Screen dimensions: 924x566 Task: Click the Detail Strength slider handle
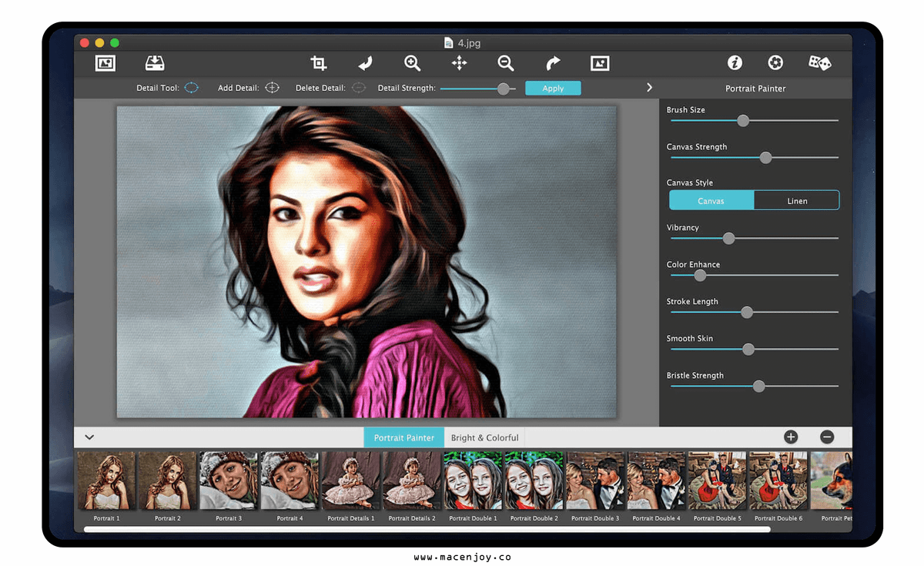coord(503,89)
